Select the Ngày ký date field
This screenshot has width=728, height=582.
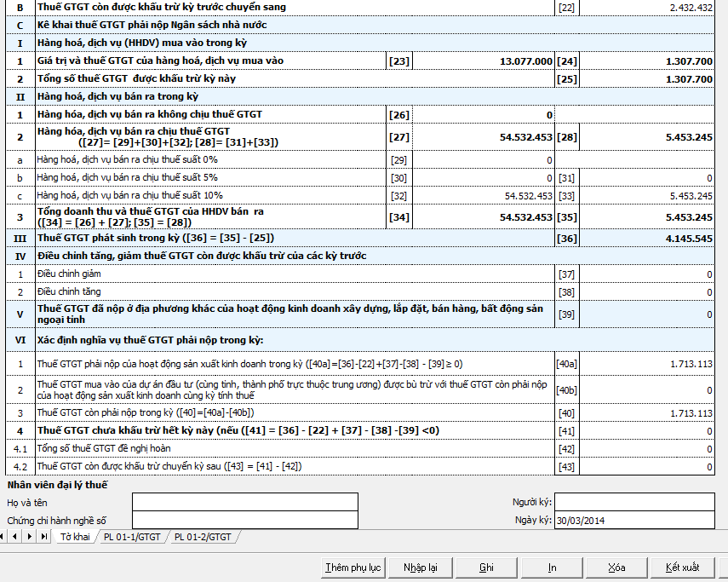pyautogui.click(x=634, y=520)
